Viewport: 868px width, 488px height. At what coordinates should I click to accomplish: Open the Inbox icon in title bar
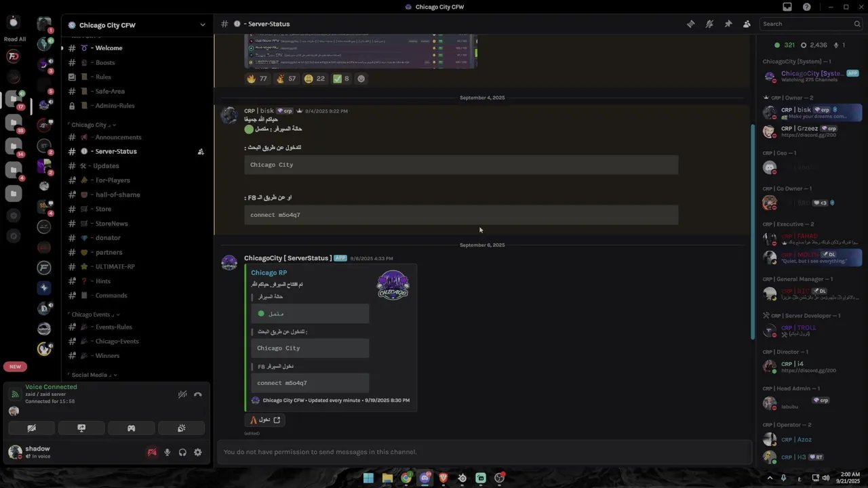coord(787,7)
